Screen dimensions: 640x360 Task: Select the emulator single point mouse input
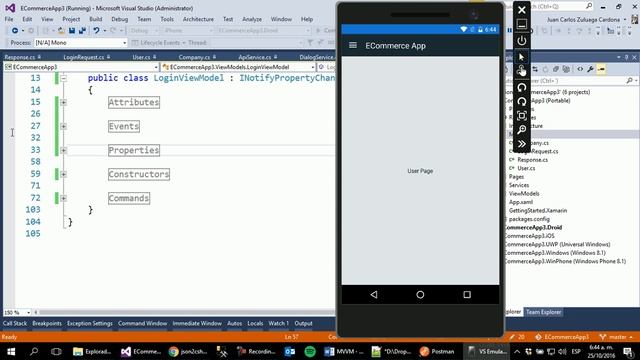522,56
